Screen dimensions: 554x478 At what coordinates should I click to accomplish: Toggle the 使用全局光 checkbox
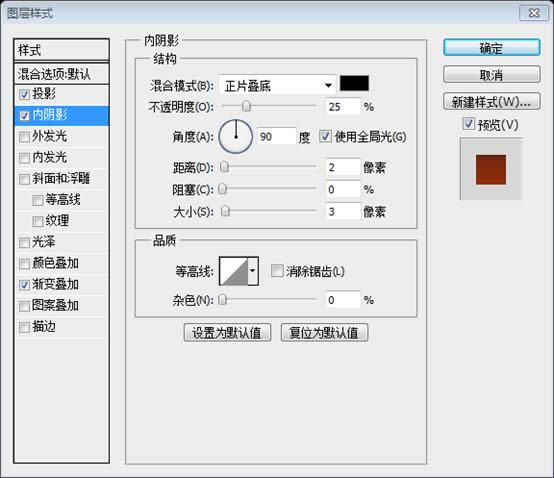click(325, 136)
